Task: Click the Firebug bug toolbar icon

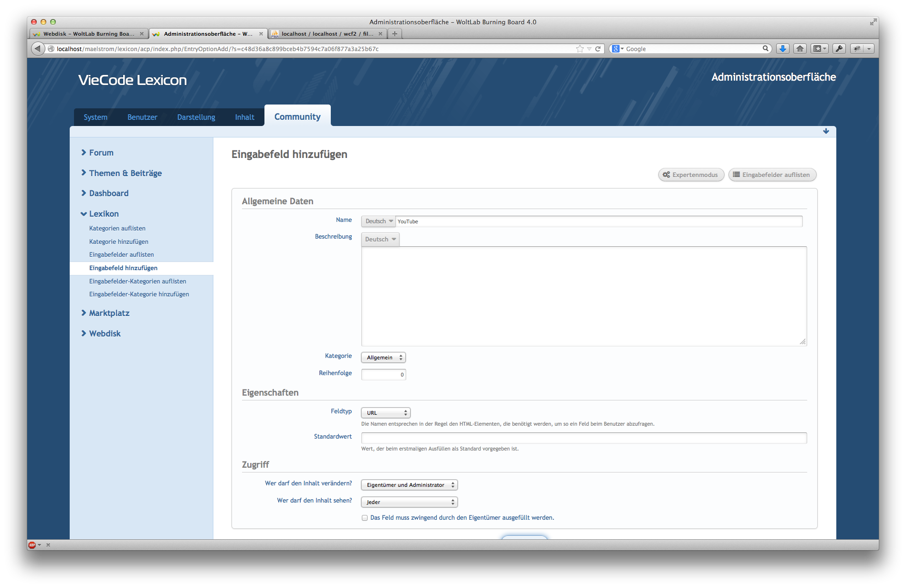Action: (857, 49)
